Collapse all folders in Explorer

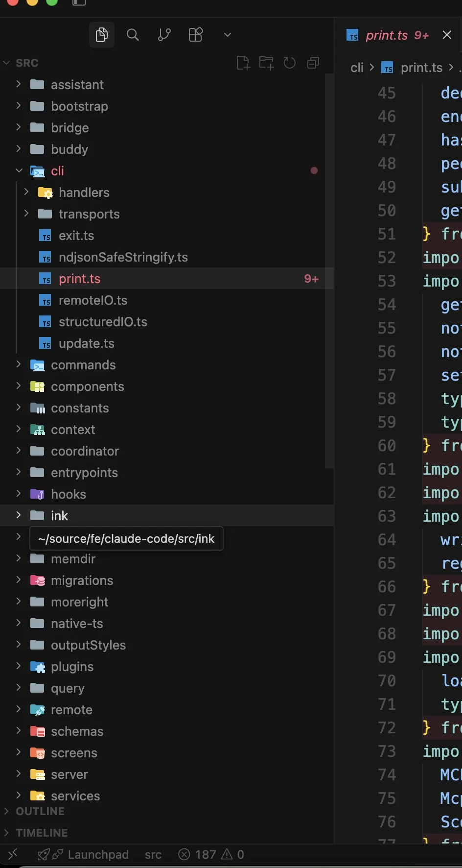coord(313,63)
